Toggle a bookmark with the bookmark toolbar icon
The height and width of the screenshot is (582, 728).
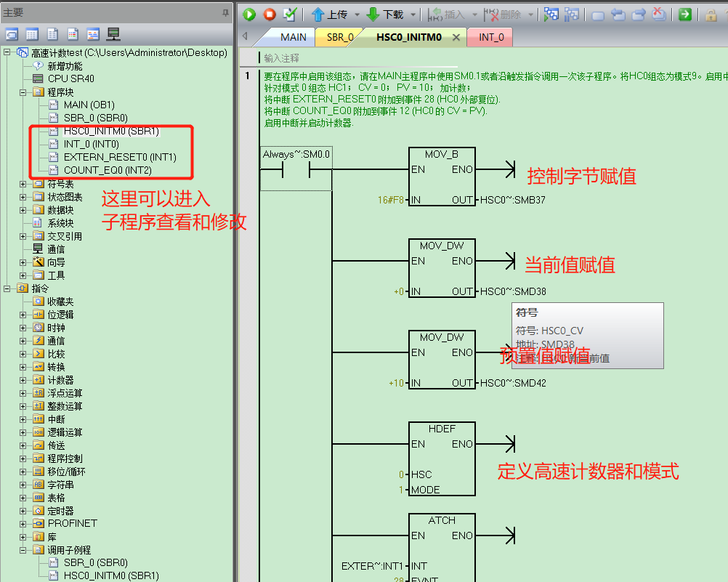[x=598, y=15]
